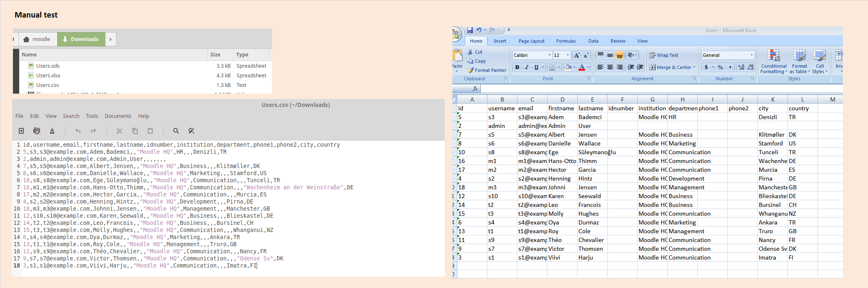This screenshot has width=868, height=288.
Task: Open the Fill Color bucket swatch
Action: pos(568,67)
